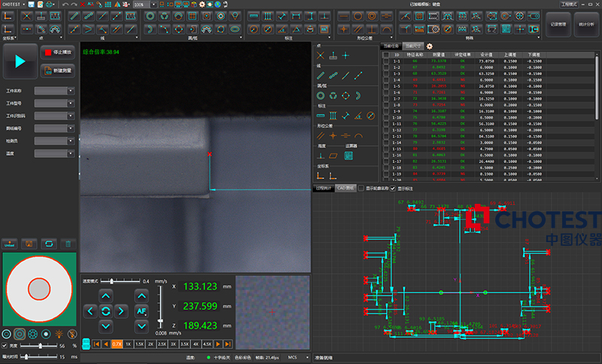Image resolution: width=602 pixels, height=364 pixels.
Task: Click the calculator icon under 运算器
Action: click(x=348, y=155)
